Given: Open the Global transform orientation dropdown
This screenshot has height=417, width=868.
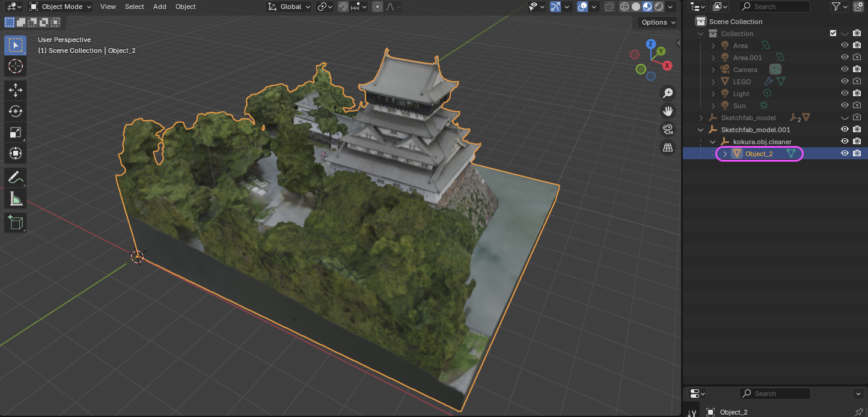Looking at the screenshot, I should (x=289, y=7).
